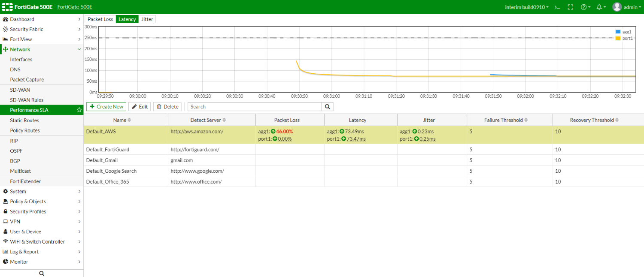Open the CLI Console icon in the top bar
644x277 pixels.
click(x=557, y=7)
